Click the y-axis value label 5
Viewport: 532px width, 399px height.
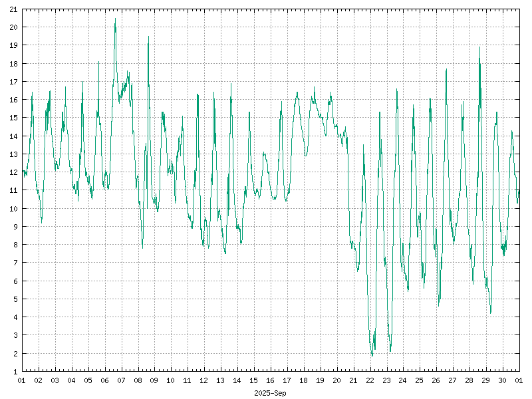click(15, 299)
